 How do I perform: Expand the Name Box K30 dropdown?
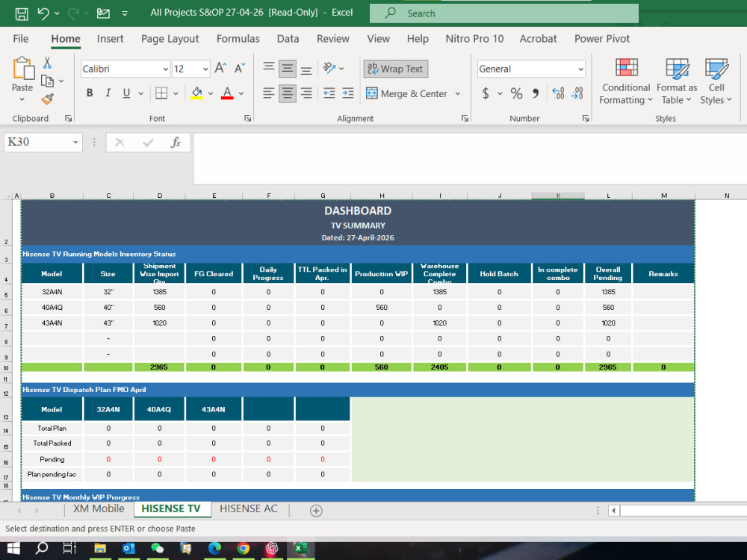click(x=75, y=143)
